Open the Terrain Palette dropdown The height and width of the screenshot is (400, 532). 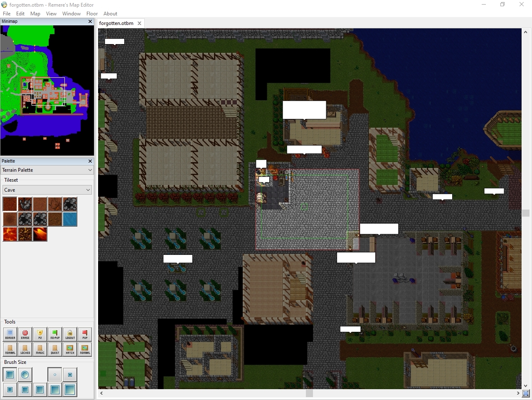point(47,170)
